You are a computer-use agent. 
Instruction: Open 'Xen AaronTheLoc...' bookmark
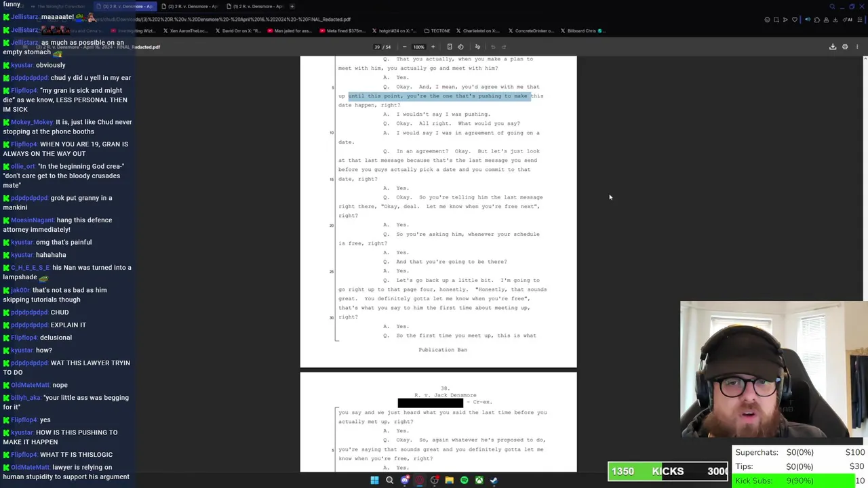pos(185,30)
